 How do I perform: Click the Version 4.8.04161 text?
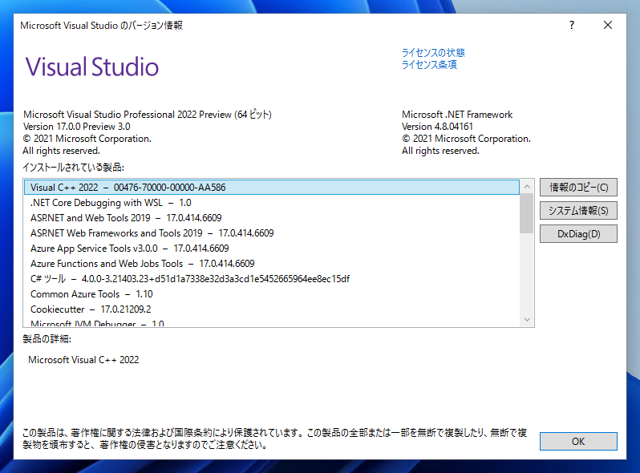(x=437, y=127)
